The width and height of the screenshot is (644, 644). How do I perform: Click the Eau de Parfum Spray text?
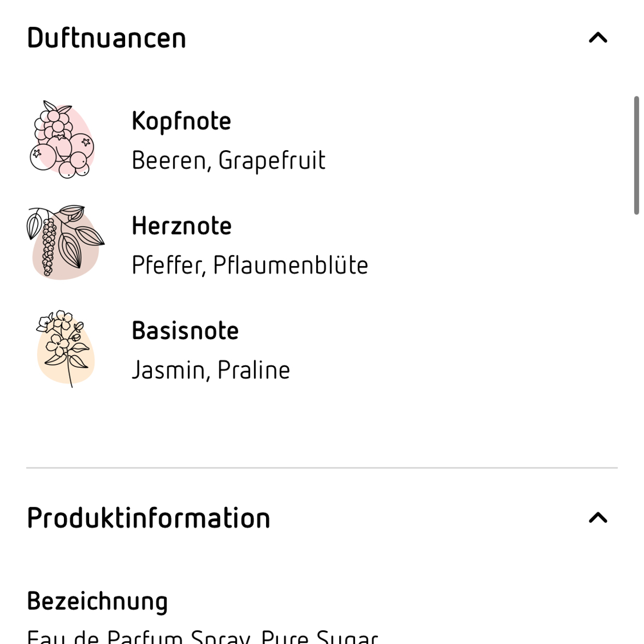coord(138,637)
